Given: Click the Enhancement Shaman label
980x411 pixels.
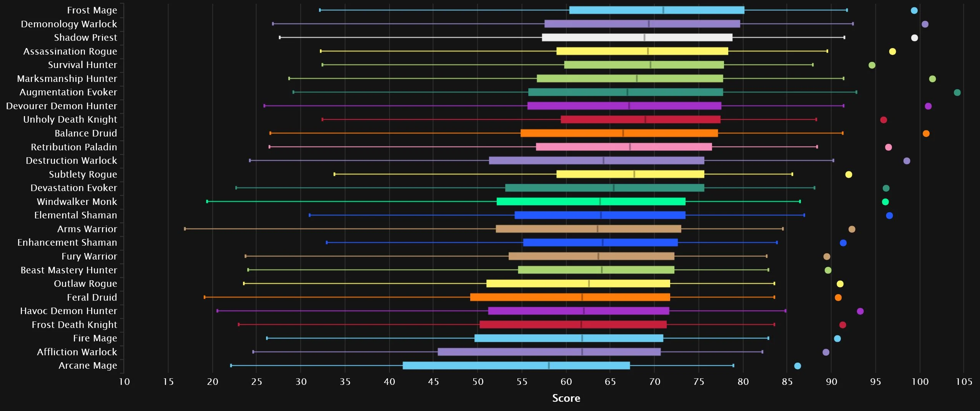Looking at the screenshot, I should click(67, 243).
